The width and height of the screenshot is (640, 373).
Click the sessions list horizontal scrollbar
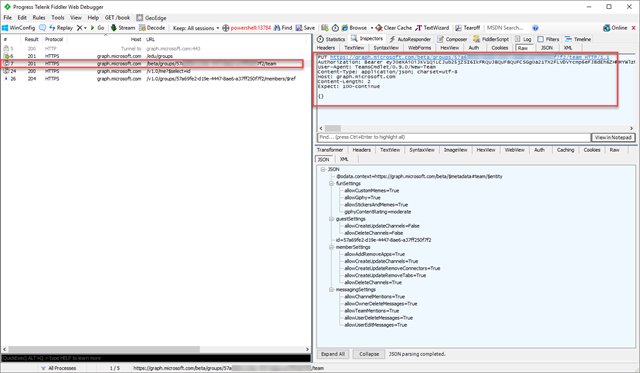pos(104,349)
